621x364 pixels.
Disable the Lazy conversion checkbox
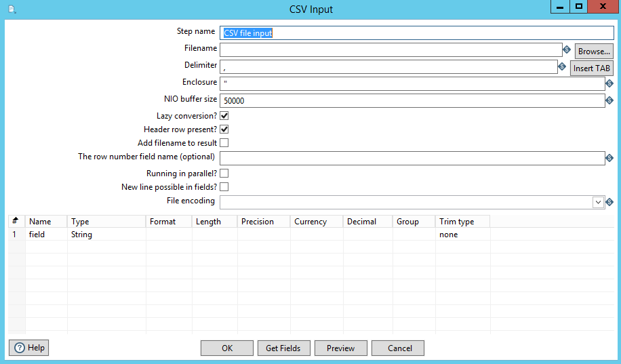[x=224, y=116]
